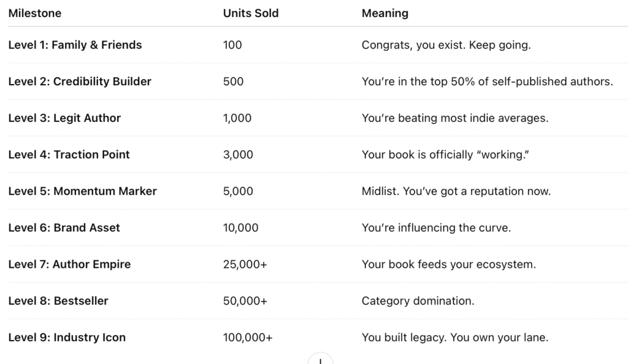628x364 pixels.
Task: Select the 3,000 units sold cell
Action: pos(238,154)
